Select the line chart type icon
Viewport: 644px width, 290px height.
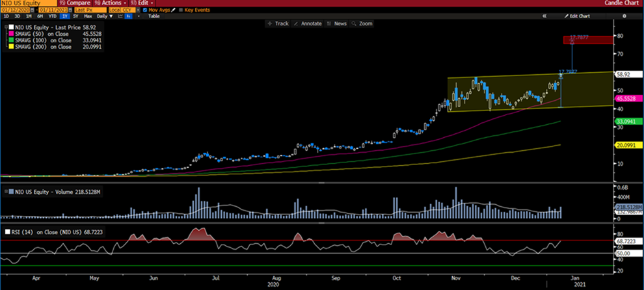[x=120, y=16]
